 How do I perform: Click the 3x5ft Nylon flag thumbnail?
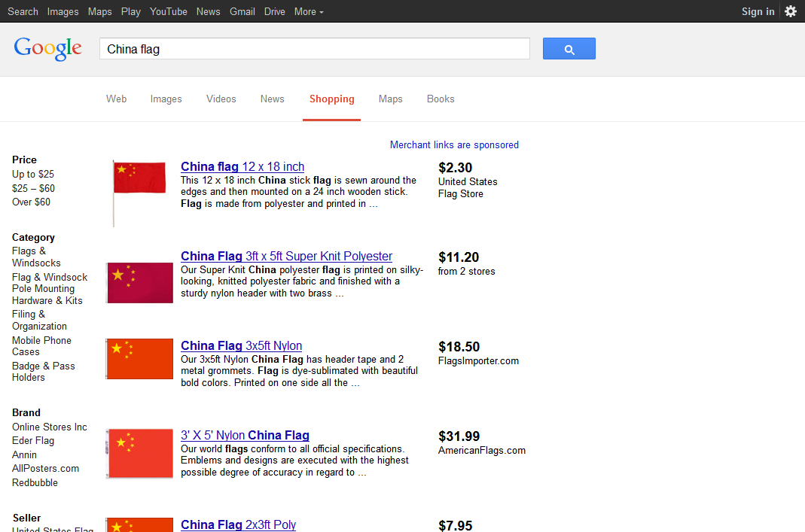coord(139,359)
